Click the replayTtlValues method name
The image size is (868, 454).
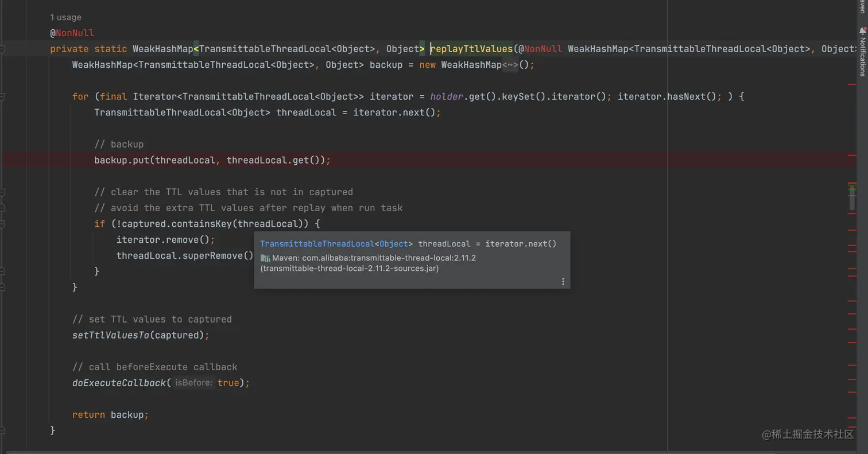[x=471, y=49]
